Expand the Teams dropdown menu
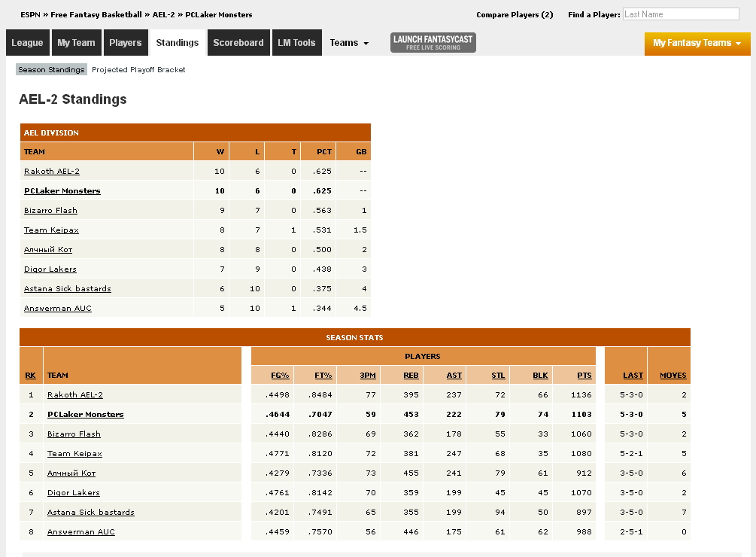Screen dimensions: 756x557 [x=349, y=42]
